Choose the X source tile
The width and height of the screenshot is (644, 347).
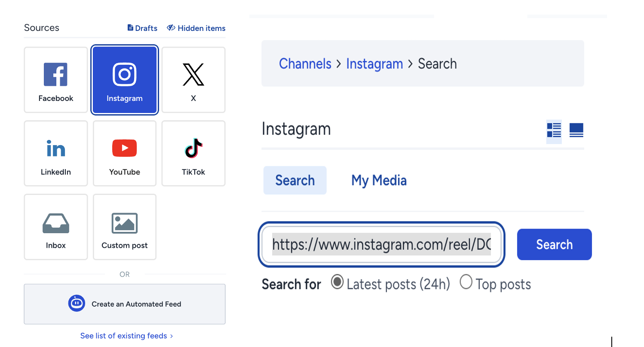193,80
